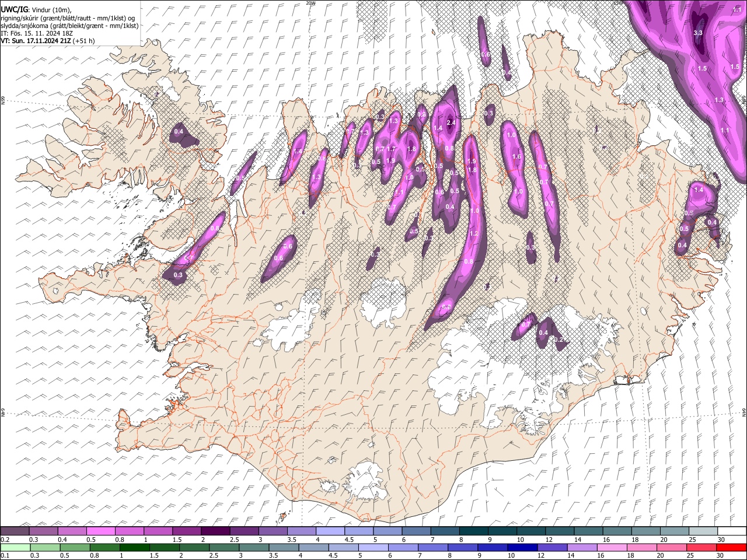Click the 1.2 precipitation value on the map

point(474,234)
